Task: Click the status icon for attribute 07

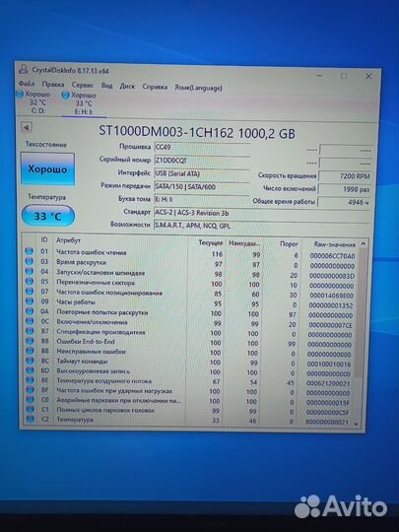Action: point(30,291)
